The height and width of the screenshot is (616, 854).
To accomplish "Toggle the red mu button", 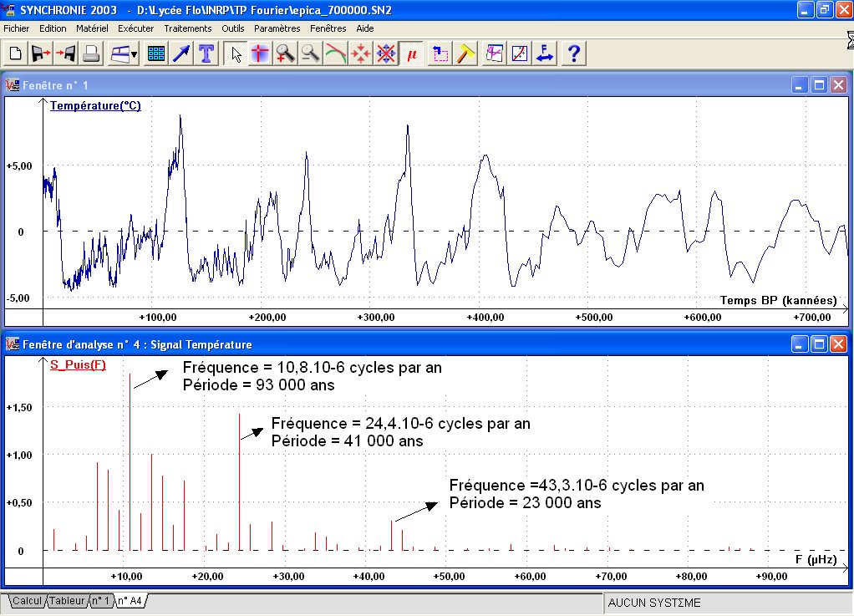I will click(x=411, y=53).
